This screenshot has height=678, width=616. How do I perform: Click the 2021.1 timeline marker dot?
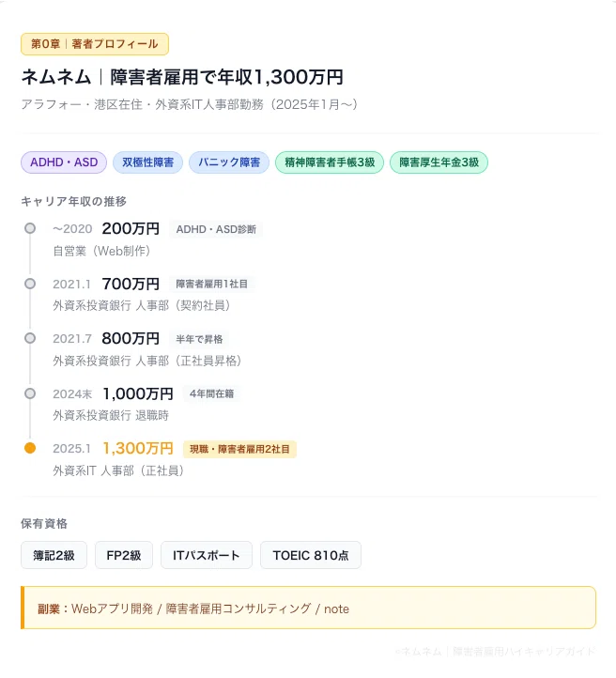click(30, 284)
